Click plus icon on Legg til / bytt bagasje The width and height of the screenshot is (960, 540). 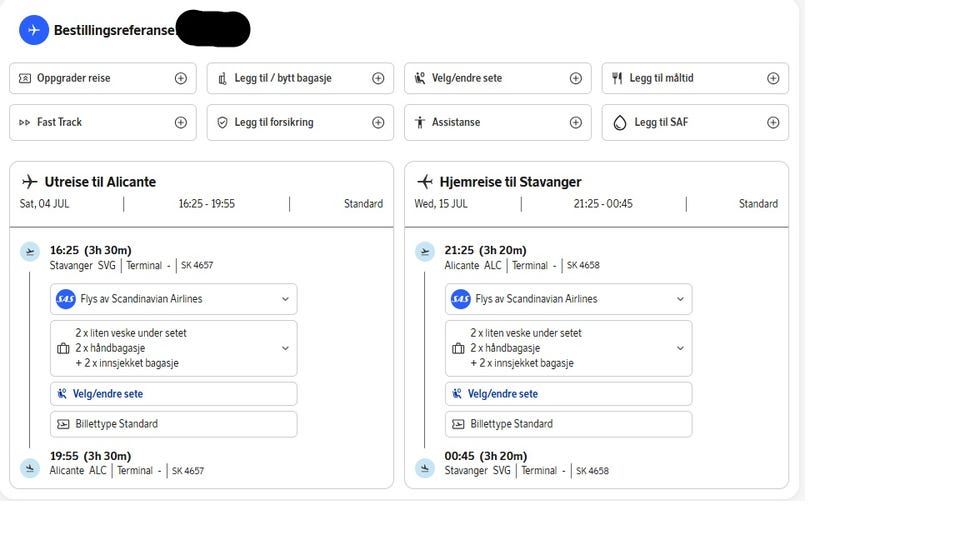tap(378, 78)
